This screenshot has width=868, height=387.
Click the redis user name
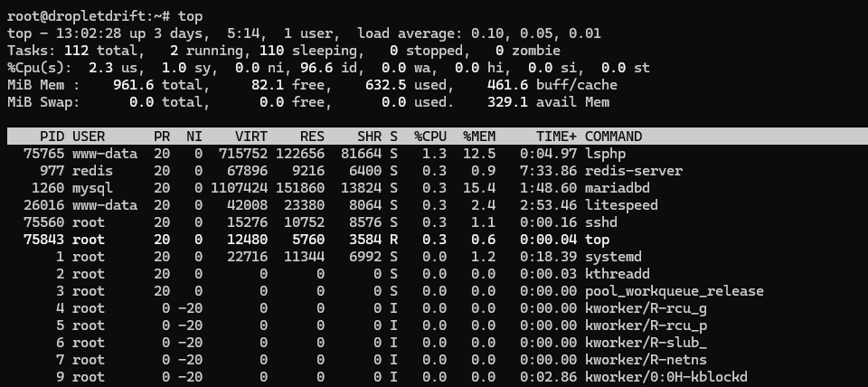click(92, 171)
